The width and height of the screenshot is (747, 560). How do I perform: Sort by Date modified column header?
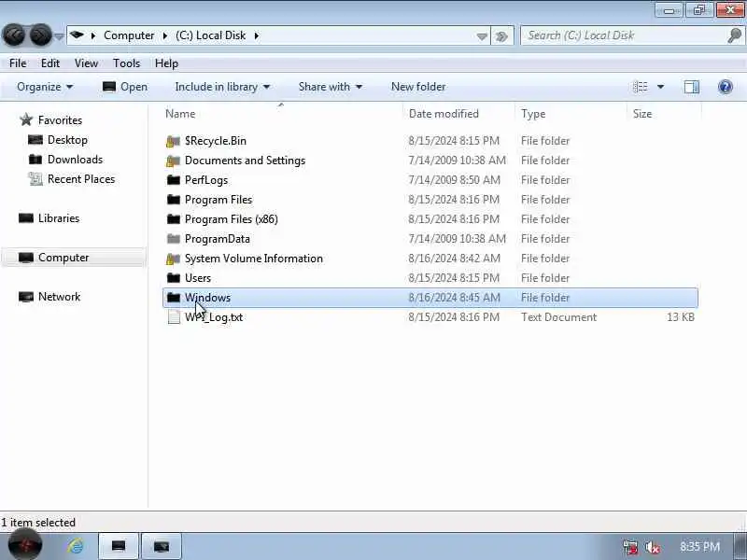pos(459,114)
